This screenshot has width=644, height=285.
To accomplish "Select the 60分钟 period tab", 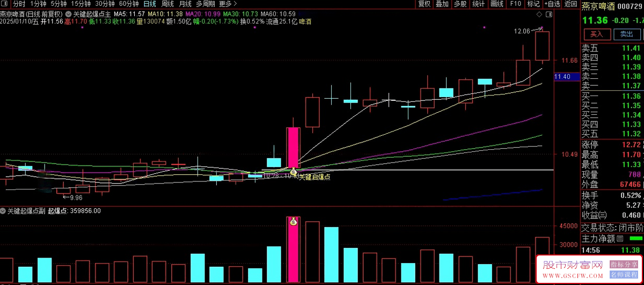I will click(x=129, y=4).
